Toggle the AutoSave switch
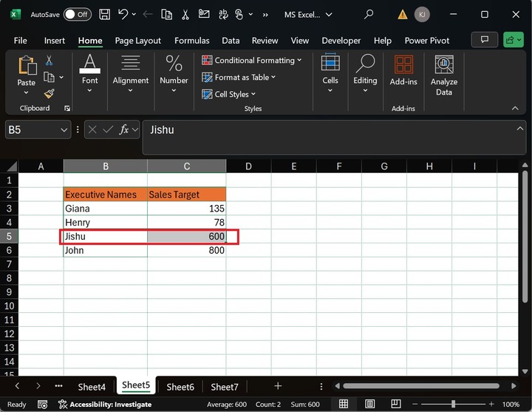The height and width of the screenshot is (412, 532). click(77, 14)
